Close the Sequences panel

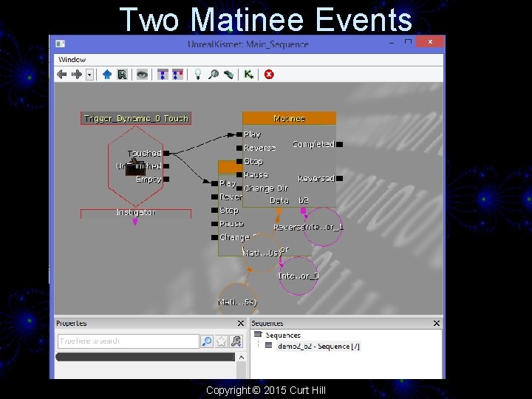click(437, 324)
